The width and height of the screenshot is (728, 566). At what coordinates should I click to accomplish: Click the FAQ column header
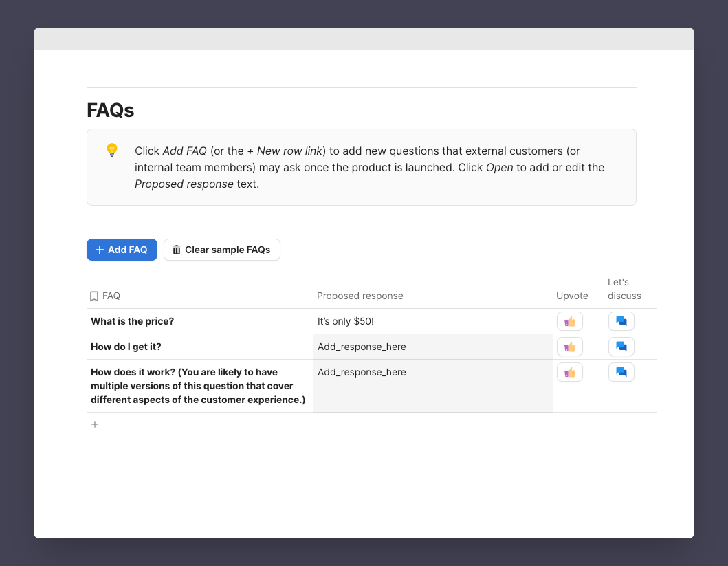coord(111,296)
